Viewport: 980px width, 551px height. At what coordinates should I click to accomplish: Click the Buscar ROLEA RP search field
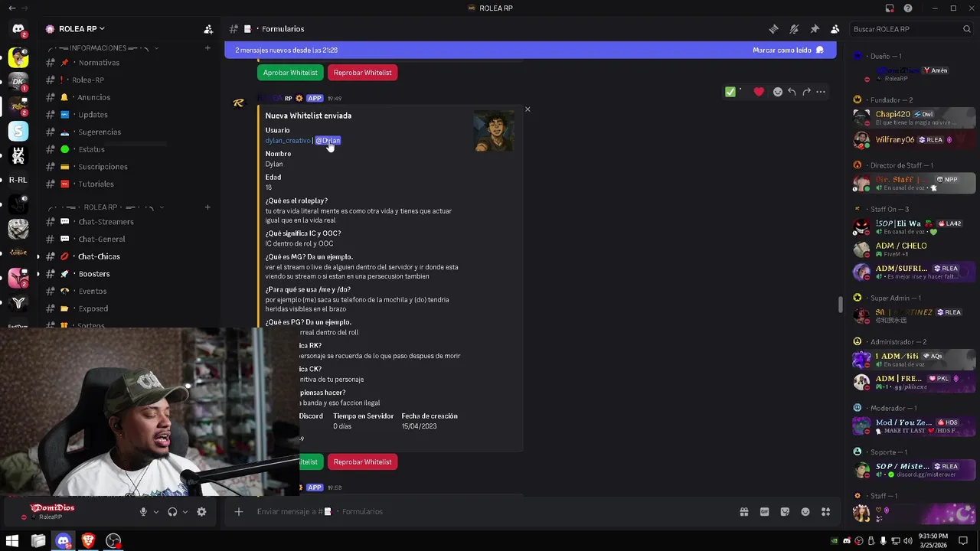coord(911,29)
